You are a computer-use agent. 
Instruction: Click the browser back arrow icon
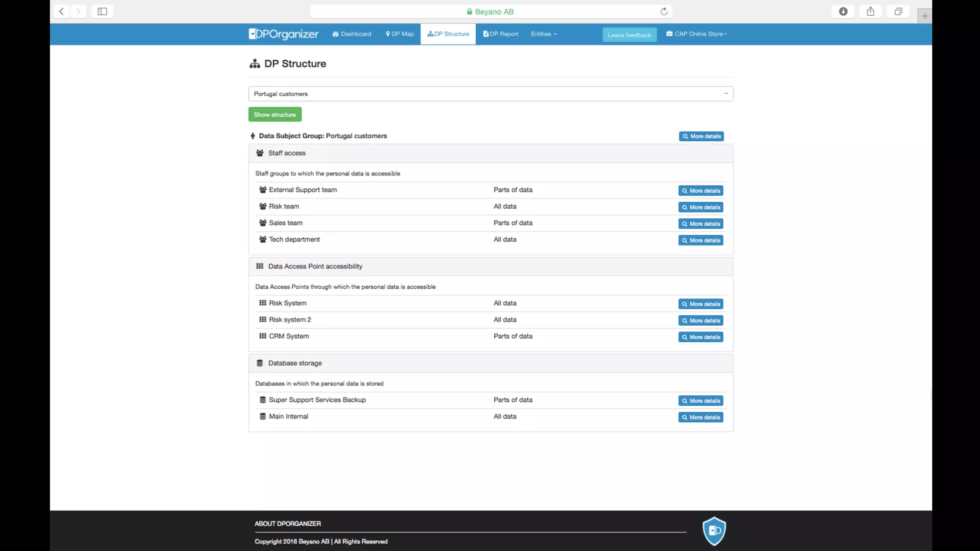(x=61, y=11)
